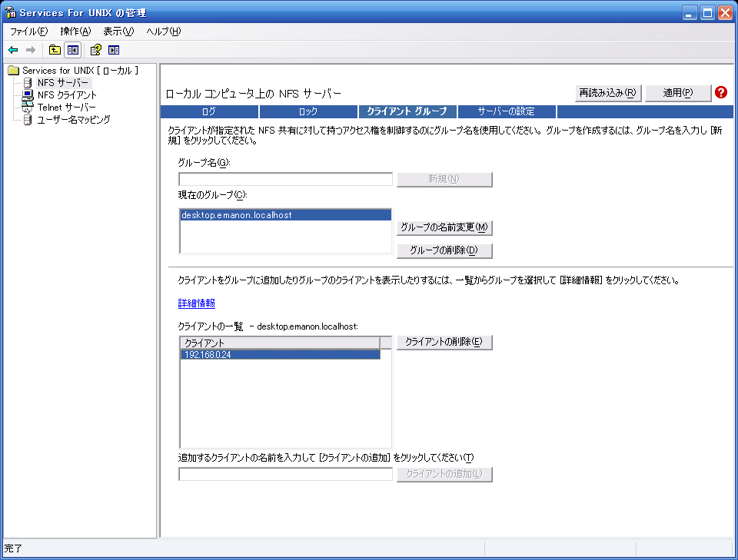This screenshot has height=560, width=738.
Task: Click the 適用(P) button
Action: pyautogui.click(x=678, y=93)
